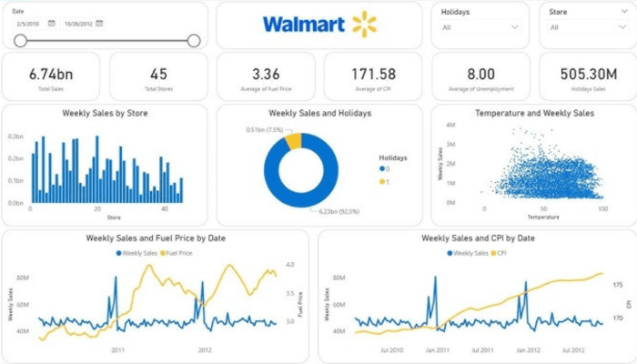Open the start date calendar picker icon
The width and height of the screenshot is (637, 364).
click(52, 23)
